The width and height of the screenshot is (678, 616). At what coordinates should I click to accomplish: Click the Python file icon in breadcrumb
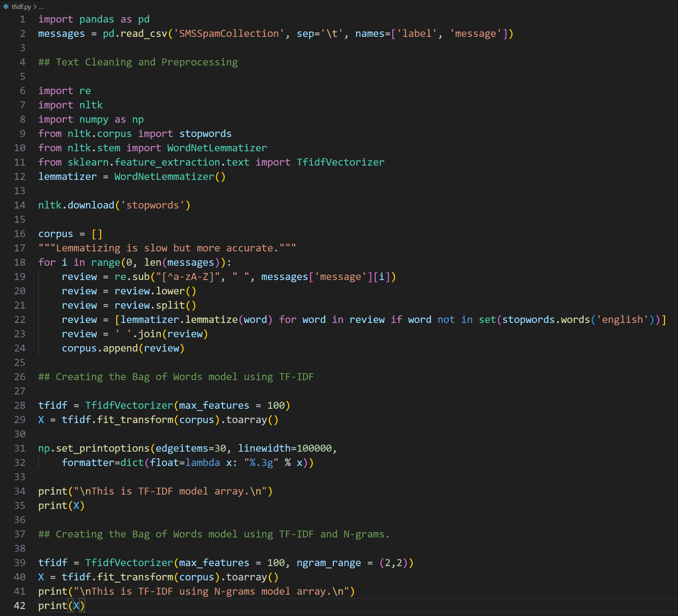[6, 7]
